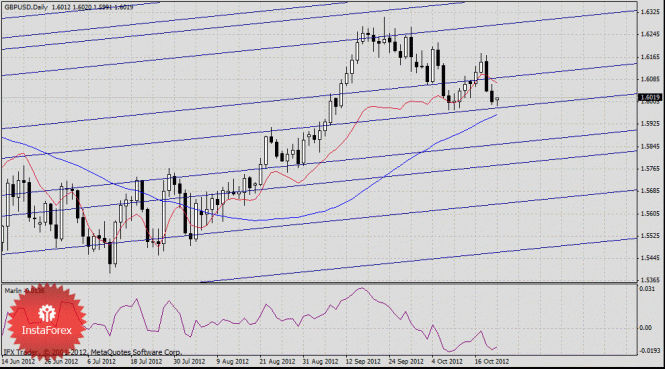The image size is (665, 369).
Task: Click the 9 Aug 2012 date label
Action: 232,362
